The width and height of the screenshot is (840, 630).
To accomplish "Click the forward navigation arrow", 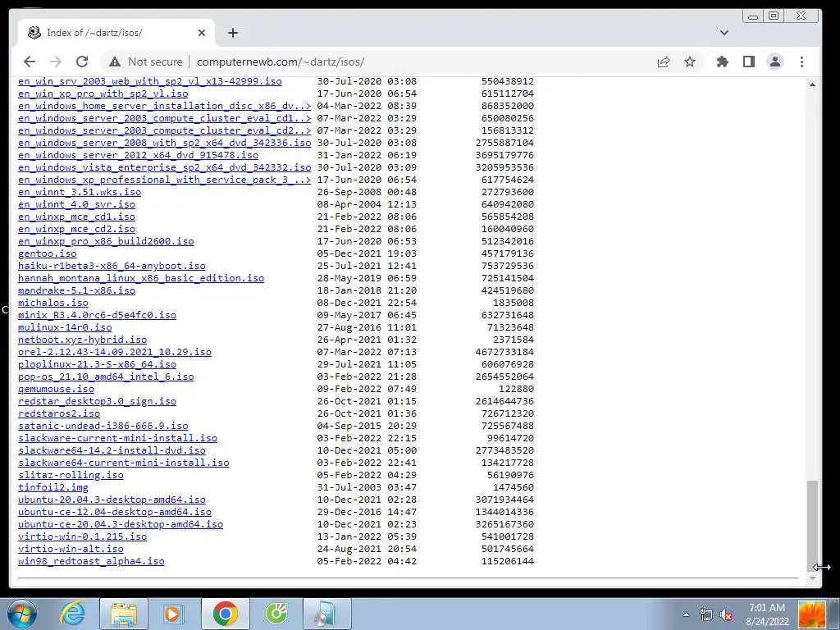I will pyautogui.click(x=56, y=62).
